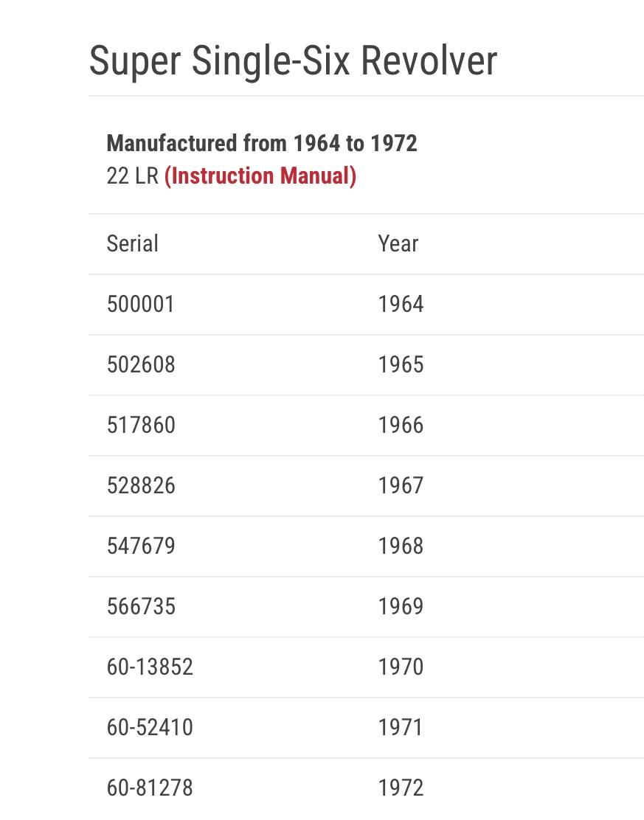Click serial number 60-52410

point(150,727)
